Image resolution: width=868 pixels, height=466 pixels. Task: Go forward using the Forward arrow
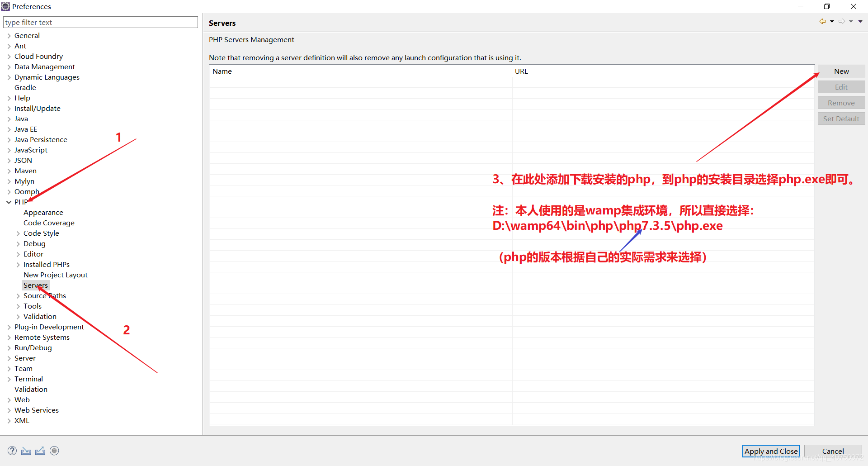point(841,21)
